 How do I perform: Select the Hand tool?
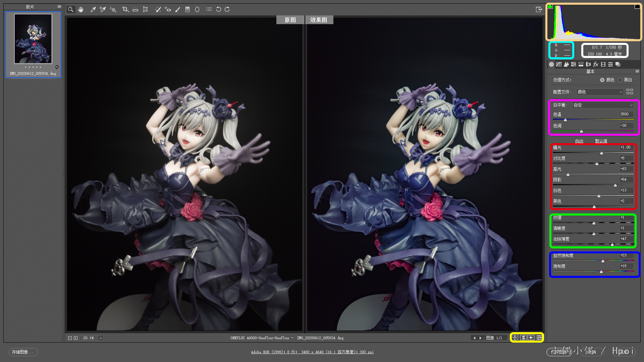(80, 9)
